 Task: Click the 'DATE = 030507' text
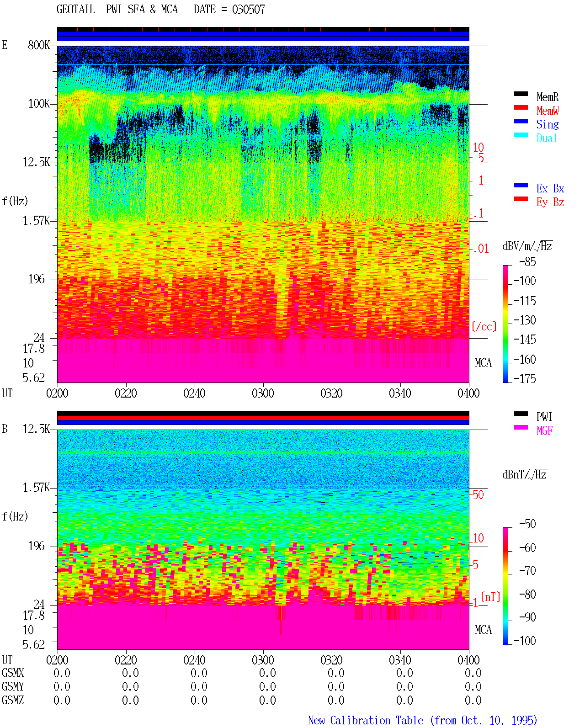(x=229, y=9)
